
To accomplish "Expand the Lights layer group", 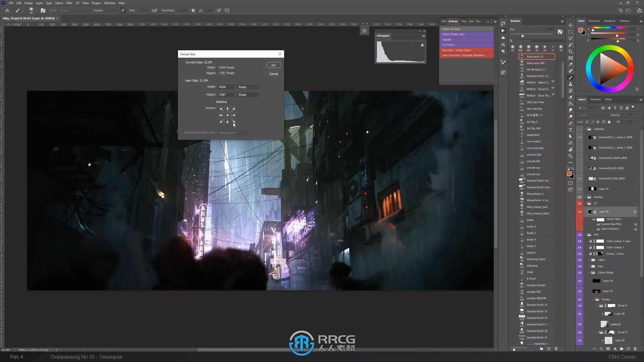I will point(589,260).
